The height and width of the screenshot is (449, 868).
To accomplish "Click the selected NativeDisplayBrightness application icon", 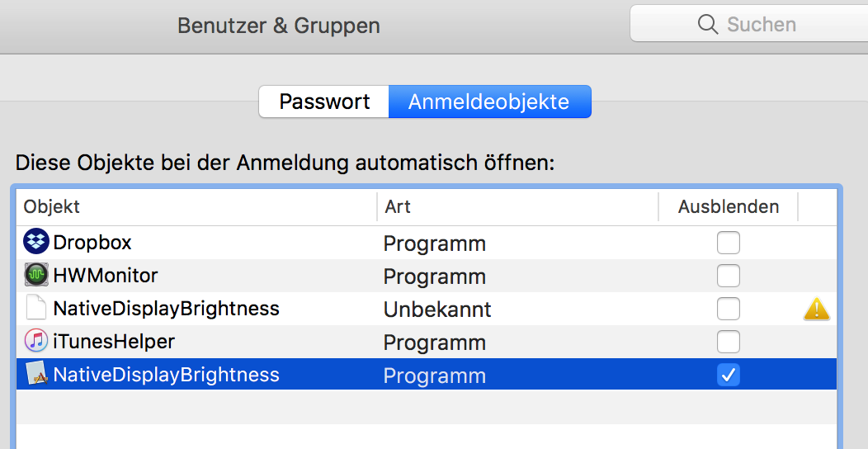I will [38, 374].
